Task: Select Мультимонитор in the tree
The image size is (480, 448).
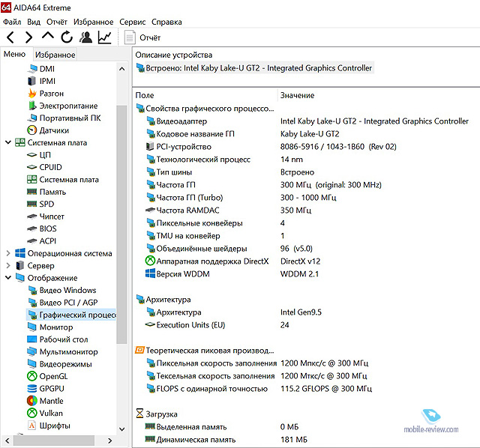Action: [62, 351]
